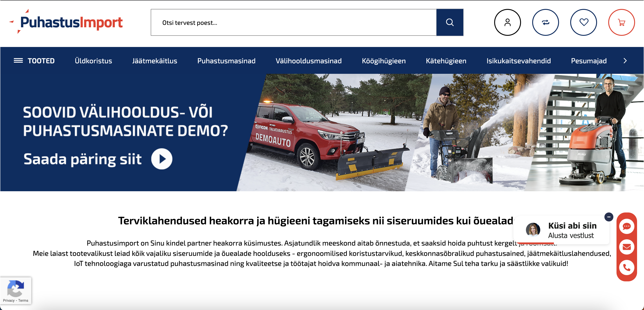Start chat via red speech bubble icon
The image size is (644, 310).
627,227
